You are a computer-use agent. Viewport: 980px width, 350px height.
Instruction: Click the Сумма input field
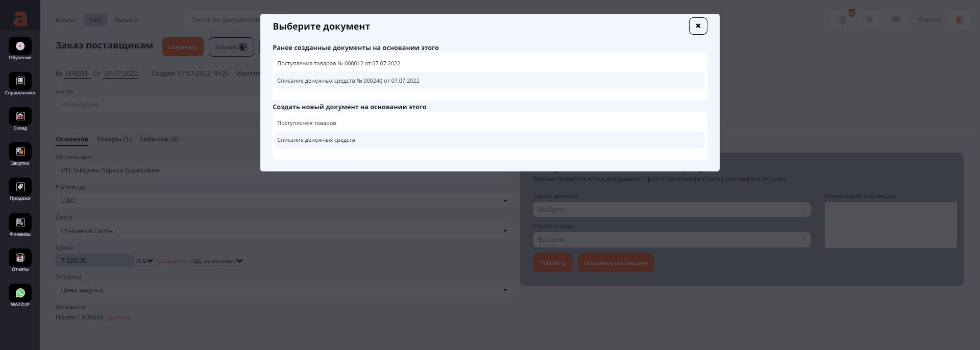point(94,261)
